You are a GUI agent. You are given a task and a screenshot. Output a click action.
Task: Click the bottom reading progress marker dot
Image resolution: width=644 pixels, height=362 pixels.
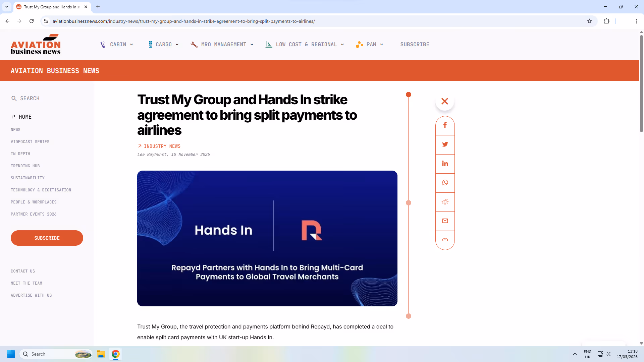click(408, 316)
